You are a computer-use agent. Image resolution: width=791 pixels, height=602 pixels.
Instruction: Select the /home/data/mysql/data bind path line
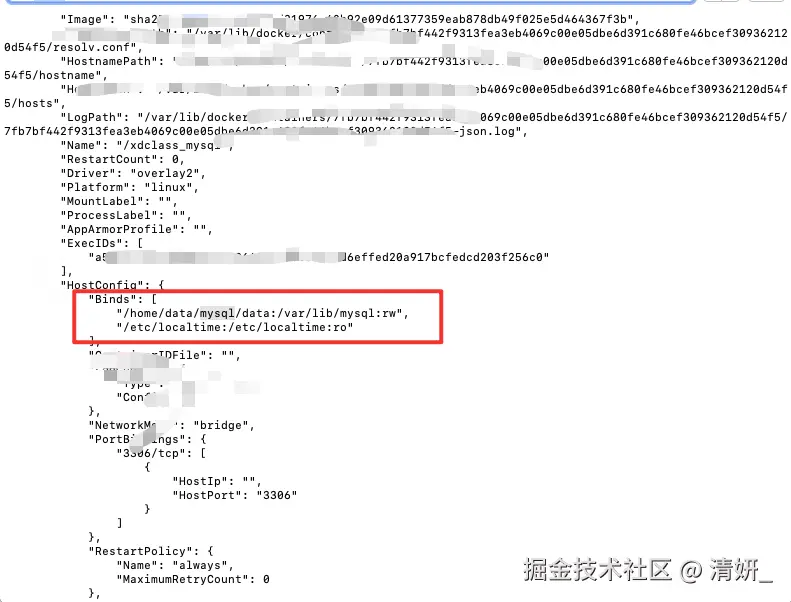[262, 313]
